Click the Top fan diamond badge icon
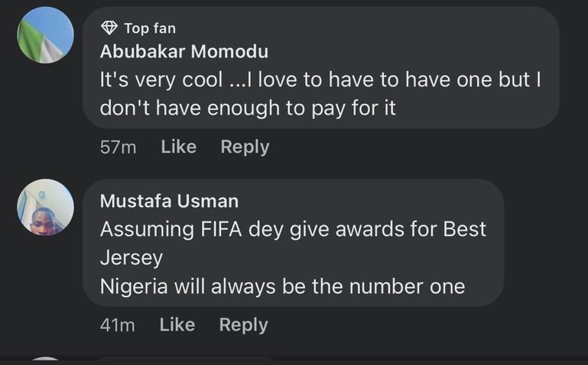The width and height of the screenshot is (588, 365). (x=109, y=28)
